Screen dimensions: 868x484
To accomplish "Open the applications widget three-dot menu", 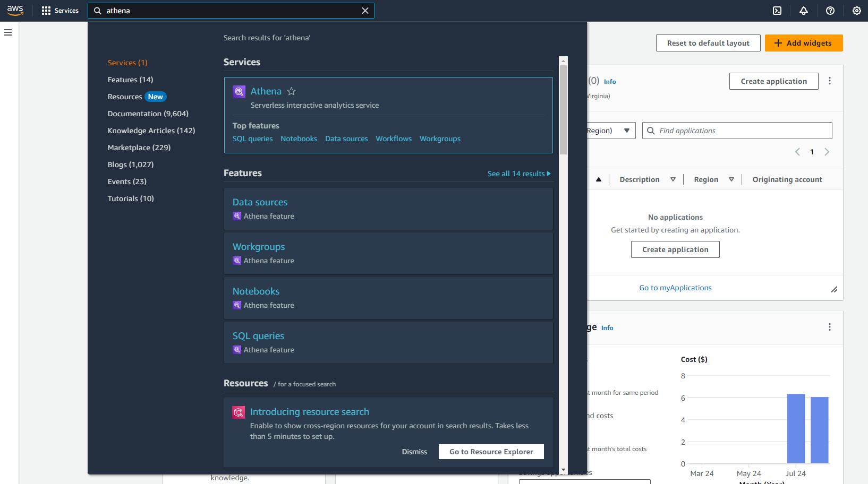I will 830,81.
